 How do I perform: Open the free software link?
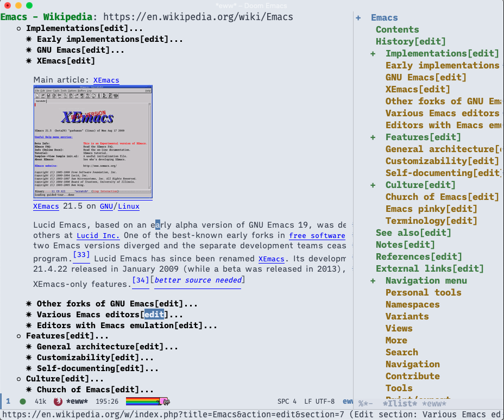point(317,235)
